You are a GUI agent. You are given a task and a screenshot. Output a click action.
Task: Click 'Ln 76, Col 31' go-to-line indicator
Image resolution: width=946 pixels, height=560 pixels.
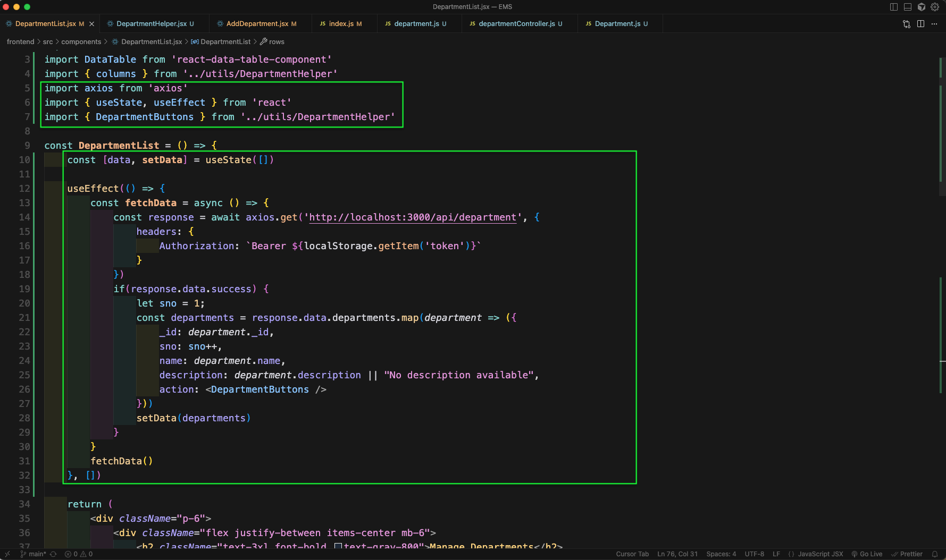pyautogui.click(x=677, y=554)
